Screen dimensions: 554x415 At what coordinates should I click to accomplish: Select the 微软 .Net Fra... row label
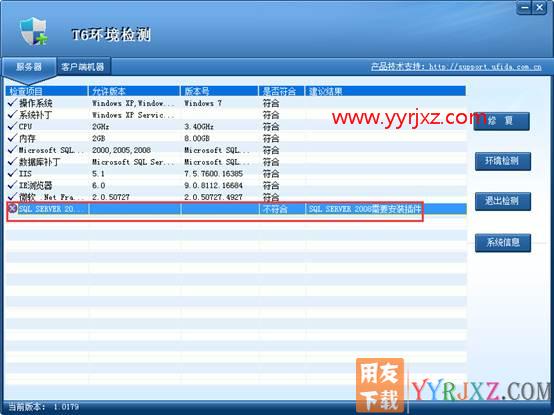pos(52,197)
